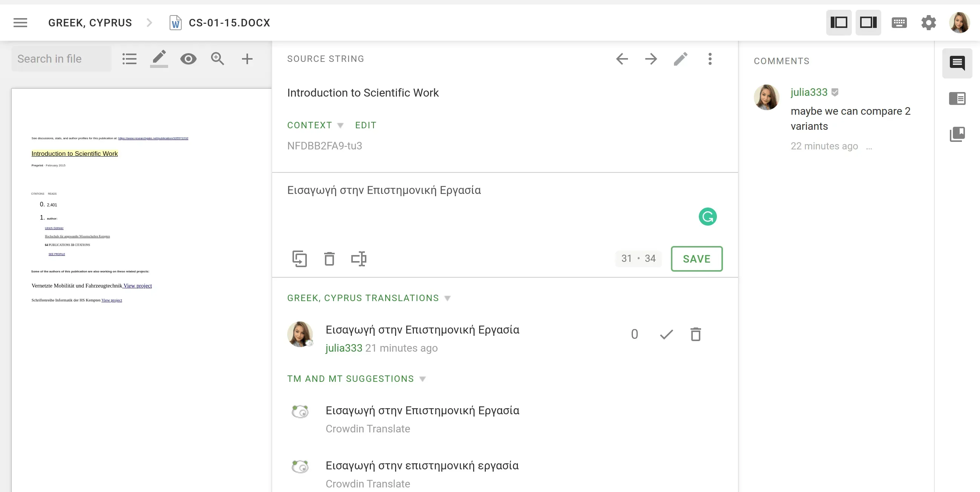Click the preview eye icon in toolbar
The image size is (980, 492).
(x=188, y=58)
